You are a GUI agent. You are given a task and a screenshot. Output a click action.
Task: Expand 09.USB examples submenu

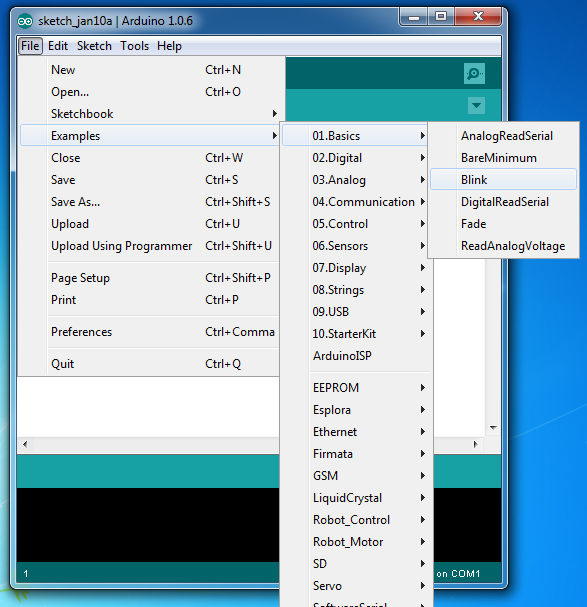click(x=355, y=312)
